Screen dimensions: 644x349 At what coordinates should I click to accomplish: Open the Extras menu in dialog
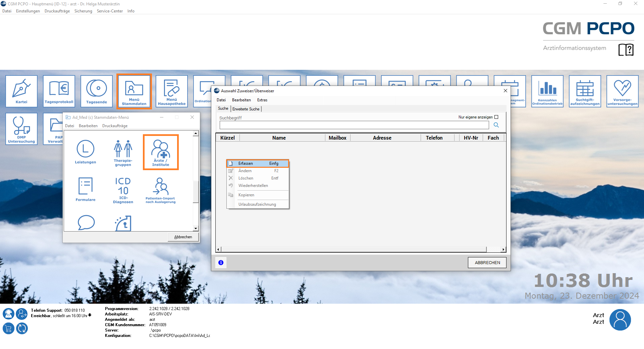click(262, 100)
